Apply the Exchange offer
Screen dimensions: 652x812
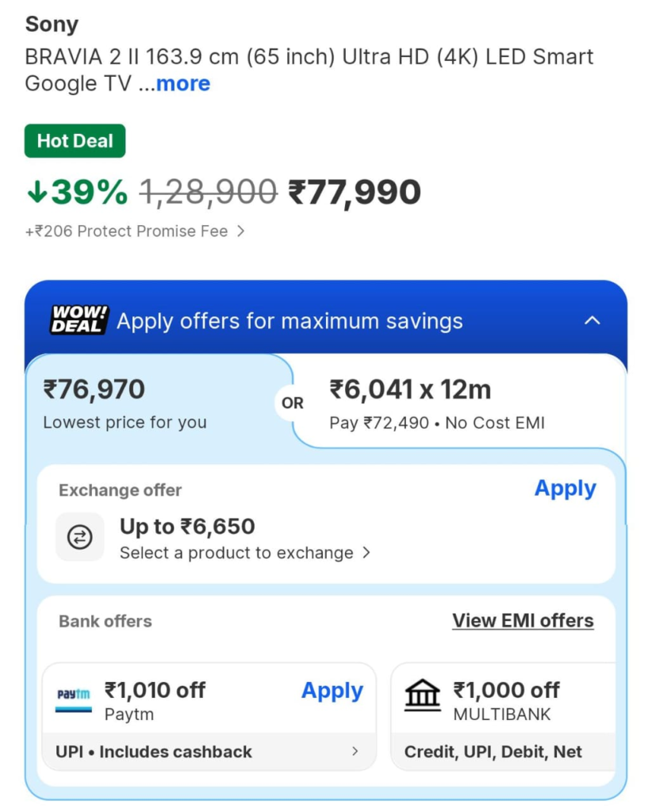565,488
